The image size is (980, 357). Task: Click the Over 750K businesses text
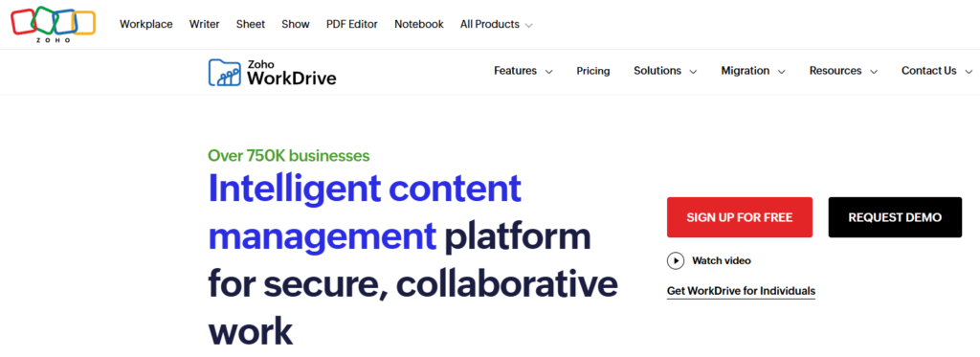[x=289, y=156]
